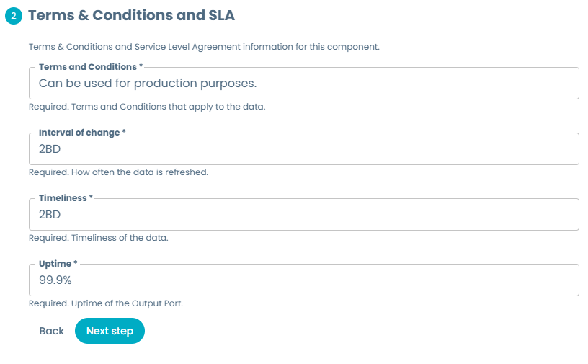The height and width of the screenshot is (364, 588).
Task: Click "Can be used for production purposes" text
Action: coord(148,84)
